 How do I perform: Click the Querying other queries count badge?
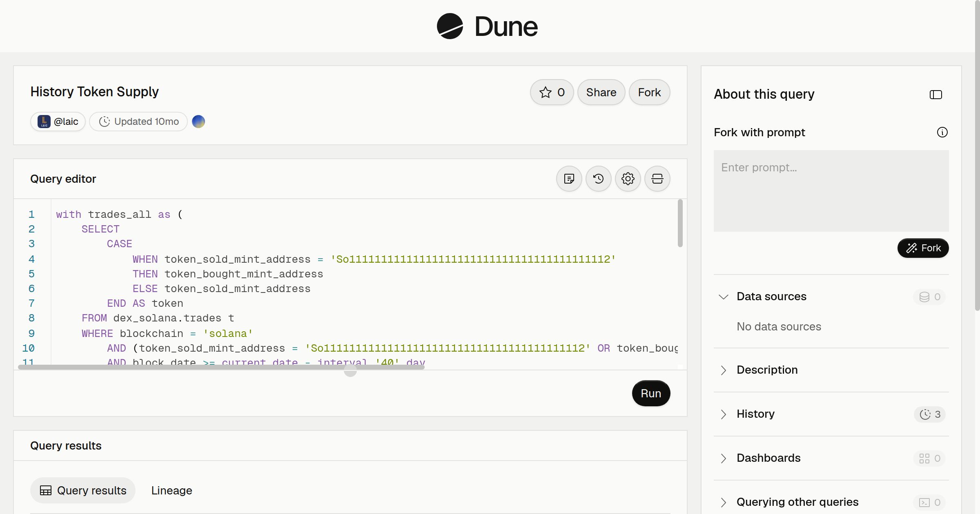point(930,502)
